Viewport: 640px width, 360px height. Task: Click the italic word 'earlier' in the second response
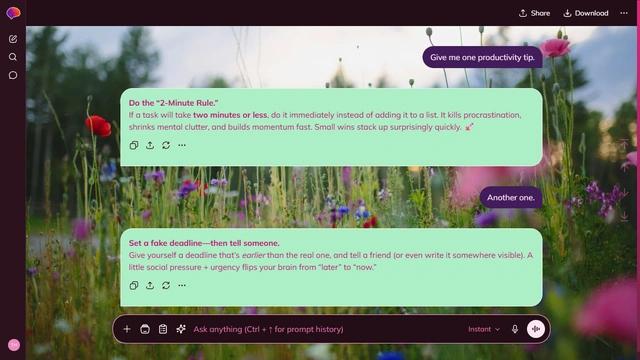(253, 255)
